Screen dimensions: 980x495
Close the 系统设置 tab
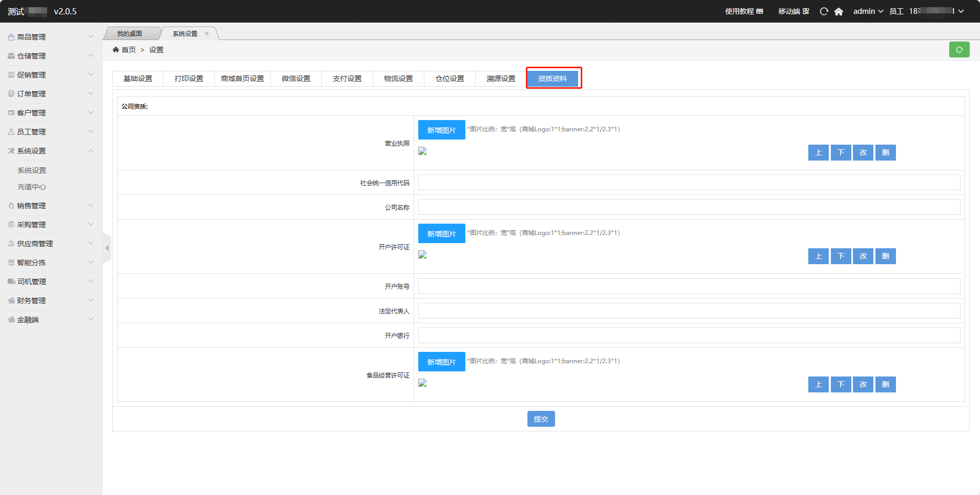click(207, 34)
